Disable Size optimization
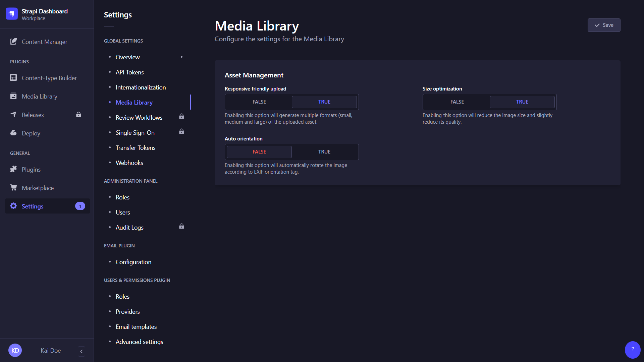 point(457,102)
